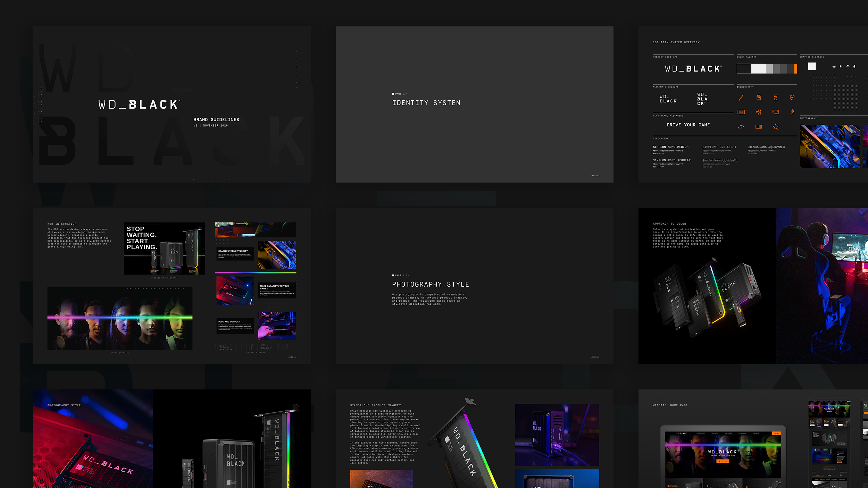Click the right-pointing triangle arrow graphic
The height and width of the screenshot is (488, 868).
pos(840,66)
